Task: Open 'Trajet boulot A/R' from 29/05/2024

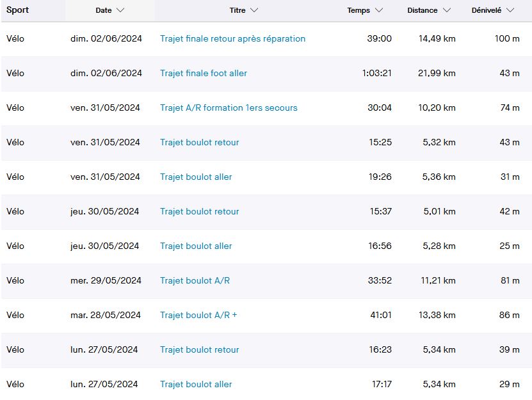Action: [x=195, y=280]
